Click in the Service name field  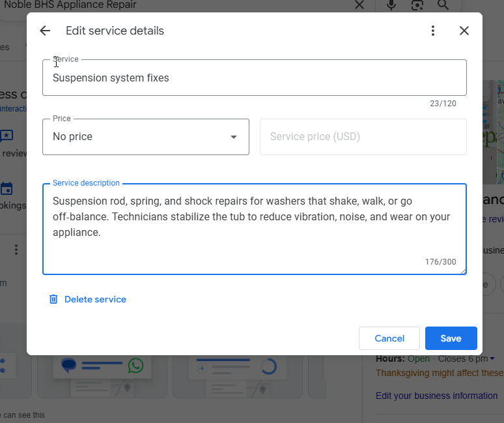tap(254, 78)
